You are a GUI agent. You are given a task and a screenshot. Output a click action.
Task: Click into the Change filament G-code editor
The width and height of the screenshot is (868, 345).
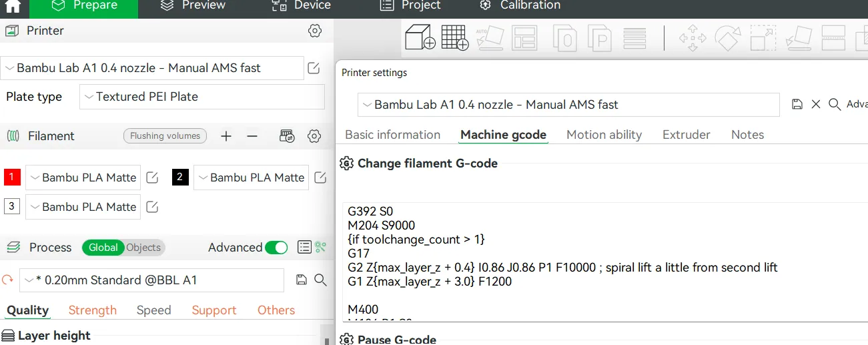(x=604, y=263)
